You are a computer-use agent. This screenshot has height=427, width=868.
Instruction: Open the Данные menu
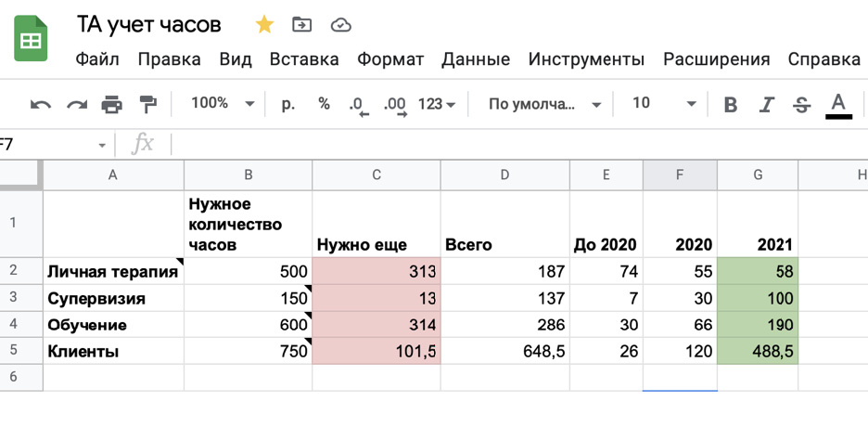coord(476,59)
